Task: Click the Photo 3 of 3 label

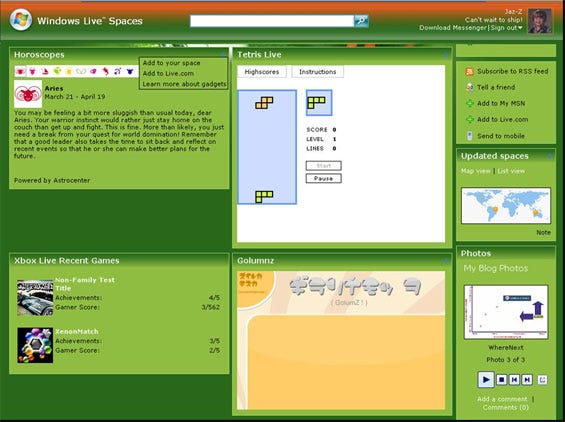Action: coord(506,360)
